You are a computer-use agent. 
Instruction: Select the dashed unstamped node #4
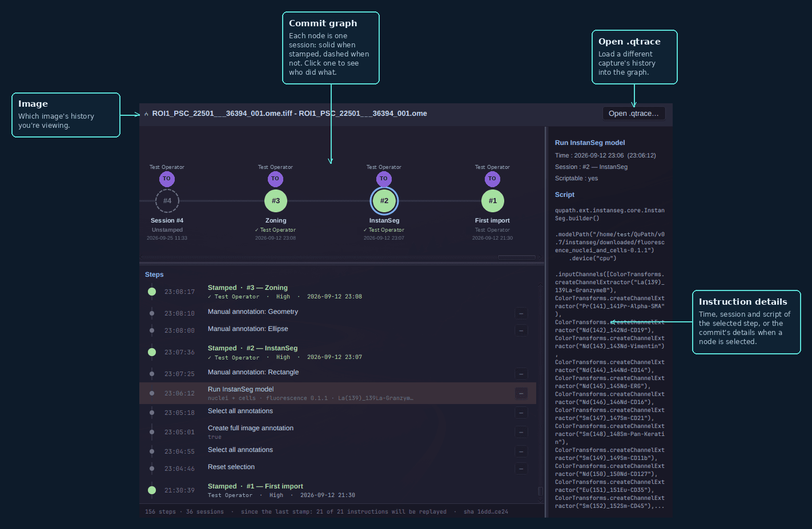pyautogui.click(x=167, y=201)
